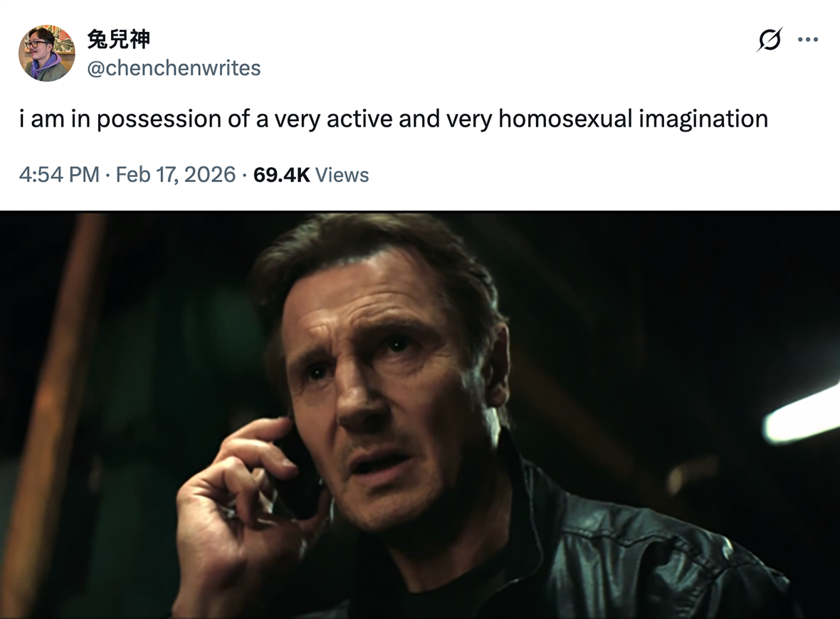
Task: Click the Grok slashed-circle icon
Action: [x=770, y=39]
